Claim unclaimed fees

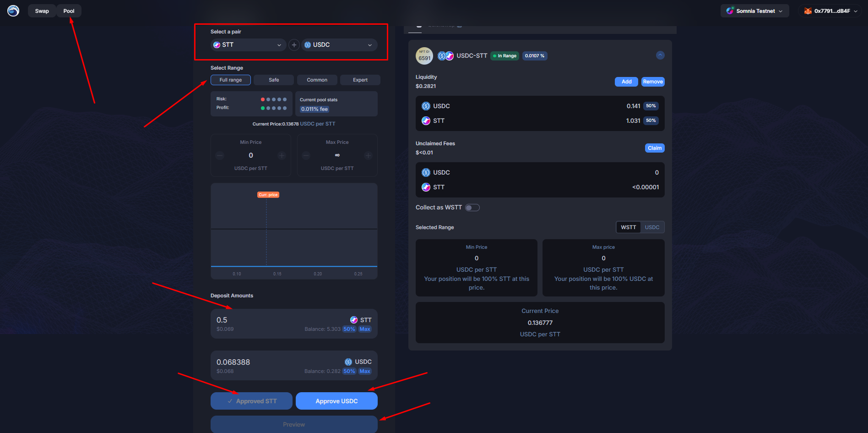pos(654,148)
